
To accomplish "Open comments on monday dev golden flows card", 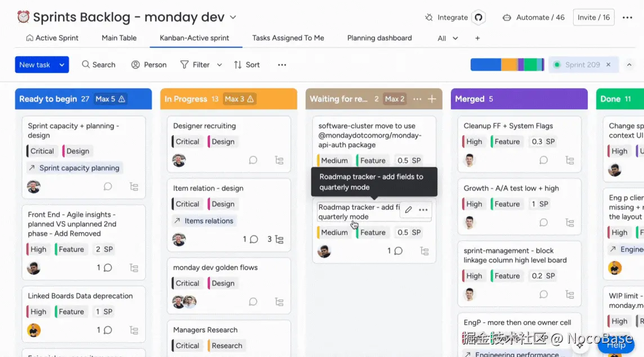I will (253, 302).
